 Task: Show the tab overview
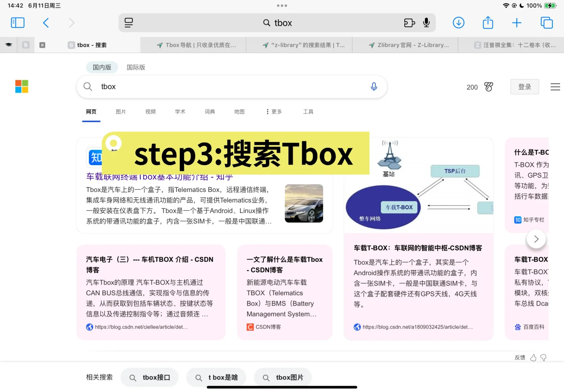[x=547, y=23]
